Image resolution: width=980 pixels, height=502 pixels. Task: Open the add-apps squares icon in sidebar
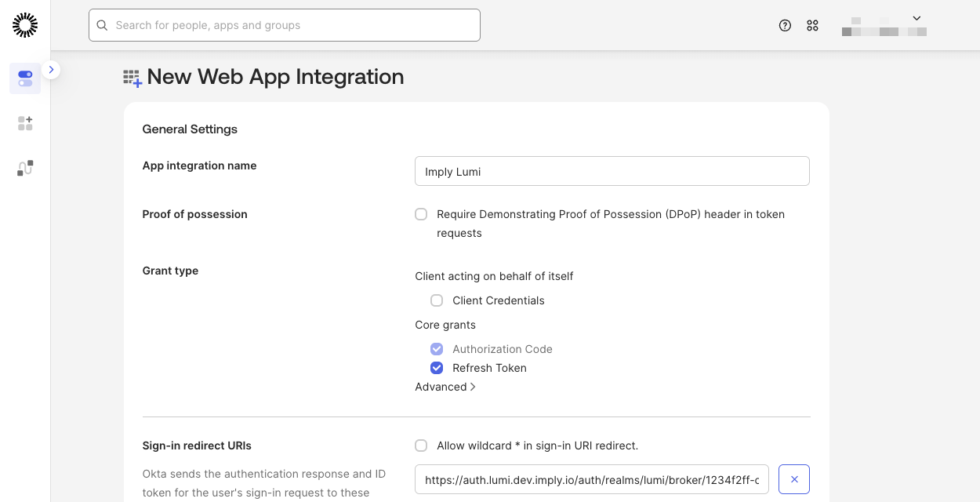[25, 123]
